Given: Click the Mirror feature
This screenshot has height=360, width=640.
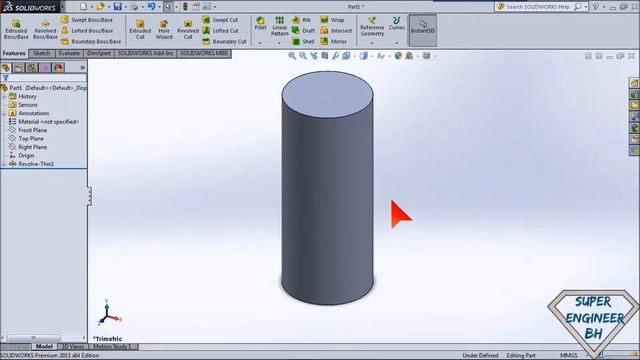Looking at the screenshot, I should 333,41.
